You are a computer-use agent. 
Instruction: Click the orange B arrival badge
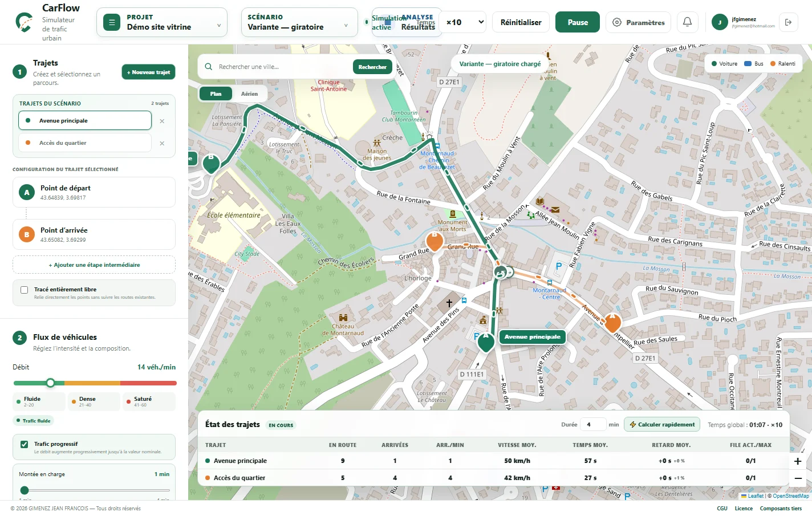coord(26,234)
